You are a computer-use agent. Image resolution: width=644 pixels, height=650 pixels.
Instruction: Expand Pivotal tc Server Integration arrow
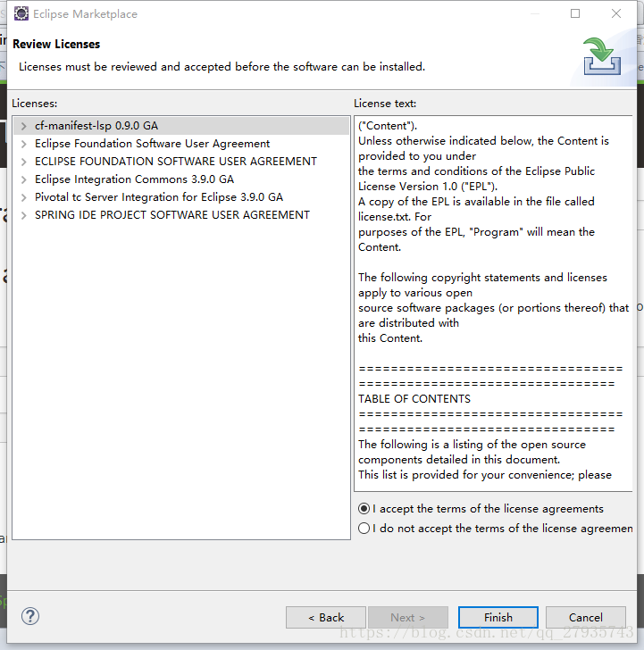tap(23, 197)
